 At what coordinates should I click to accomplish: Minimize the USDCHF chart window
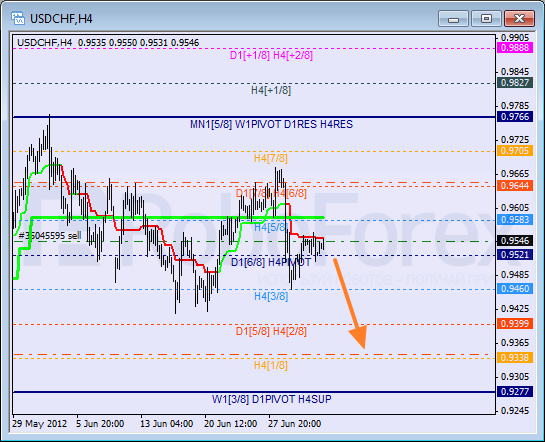click(453, 19)
